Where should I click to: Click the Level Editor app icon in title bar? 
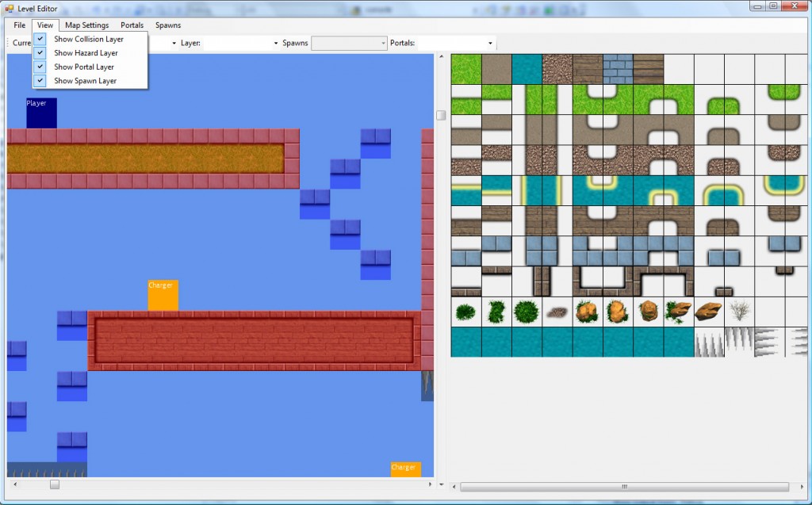(x=9, y=8)
